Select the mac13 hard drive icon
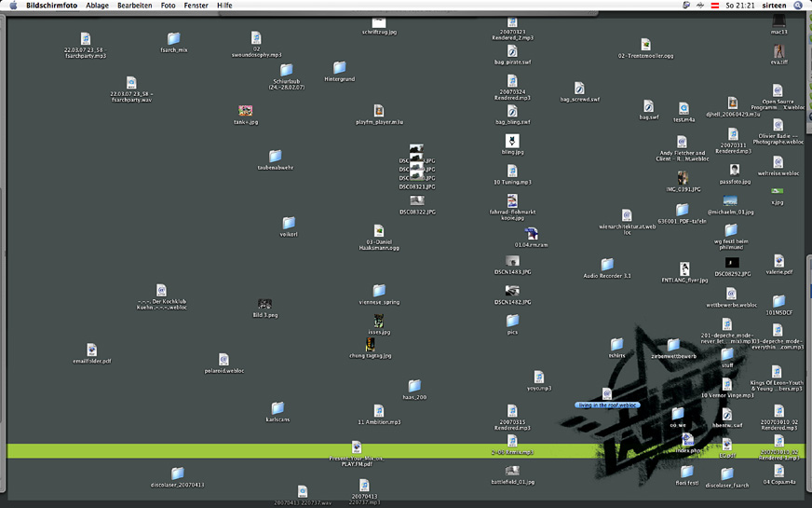812x508 pixels. [779, 21]
